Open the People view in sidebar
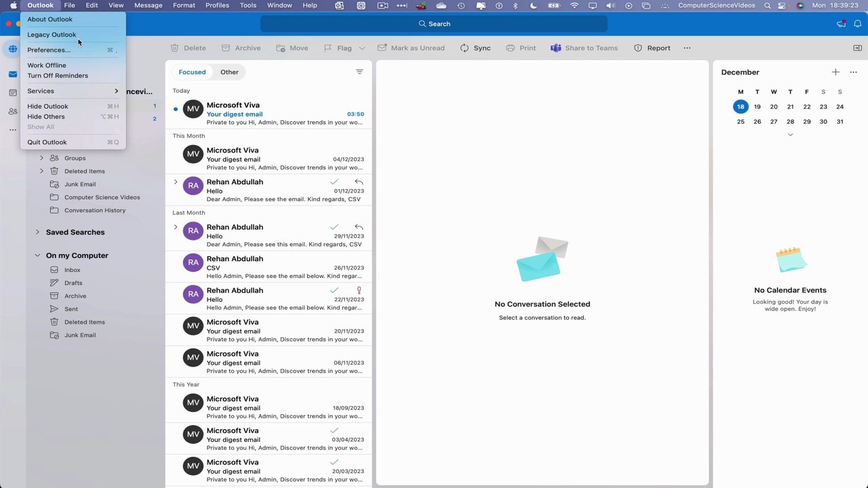The image size is (868, 488). (x=13, y=111)
